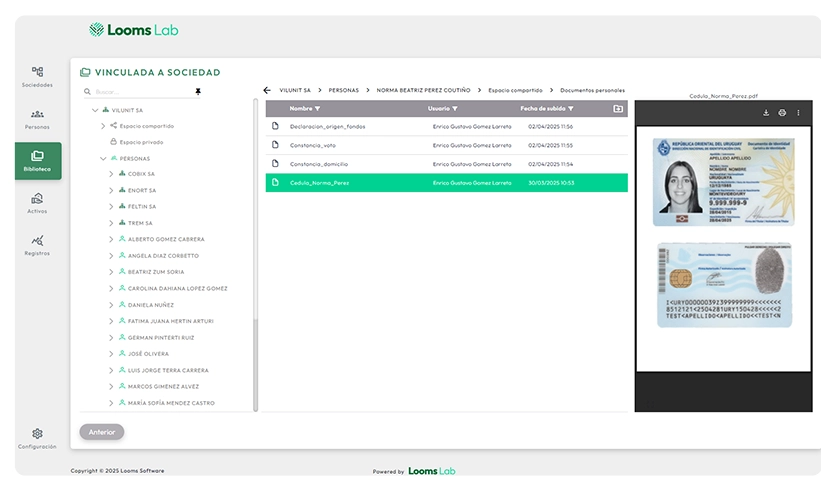
Task: Go to Personas section
Action: [x=37, y=118]
